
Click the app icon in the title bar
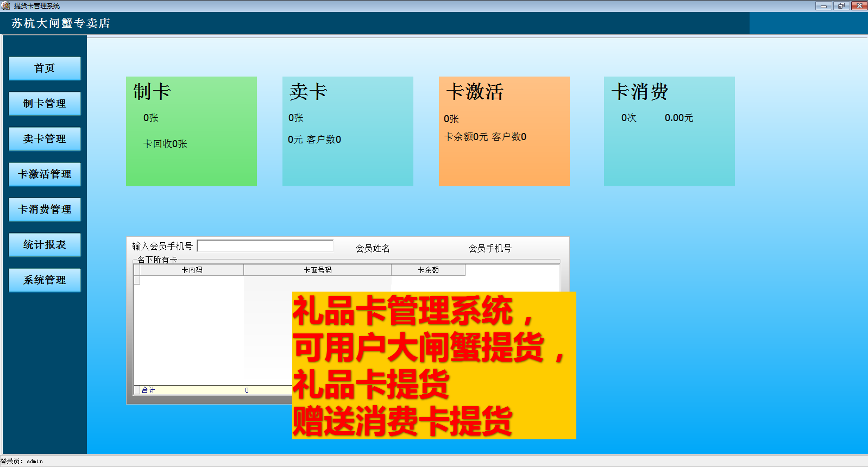(x=6, y=5)
